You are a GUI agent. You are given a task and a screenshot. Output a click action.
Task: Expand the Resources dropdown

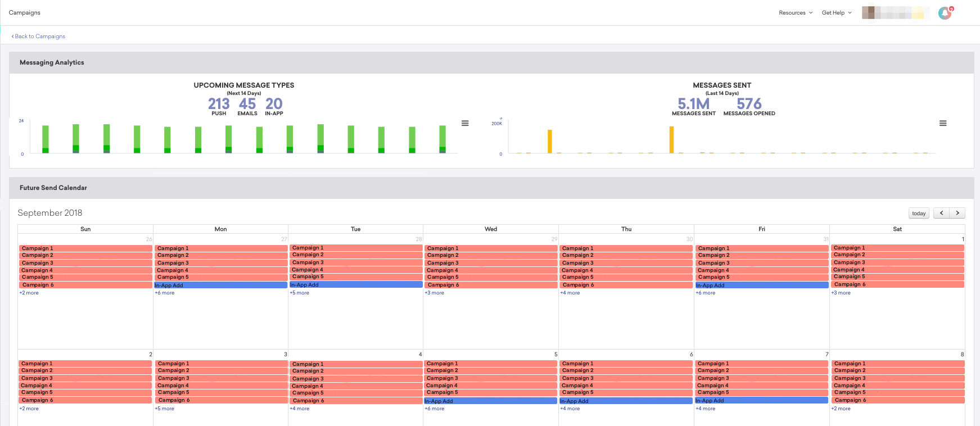[x=796, y=12]
